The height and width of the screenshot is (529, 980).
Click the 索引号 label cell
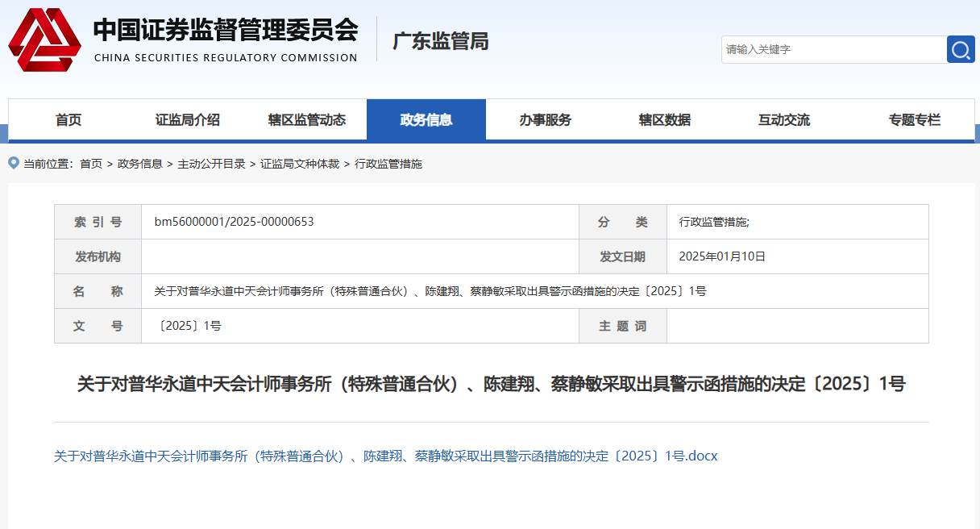tap(98, 222)
